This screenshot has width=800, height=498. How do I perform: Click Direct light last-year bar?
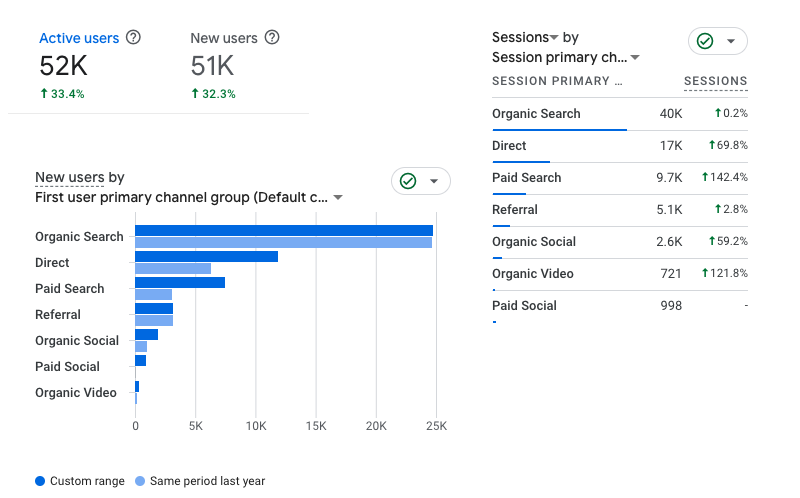click(173, 269)
